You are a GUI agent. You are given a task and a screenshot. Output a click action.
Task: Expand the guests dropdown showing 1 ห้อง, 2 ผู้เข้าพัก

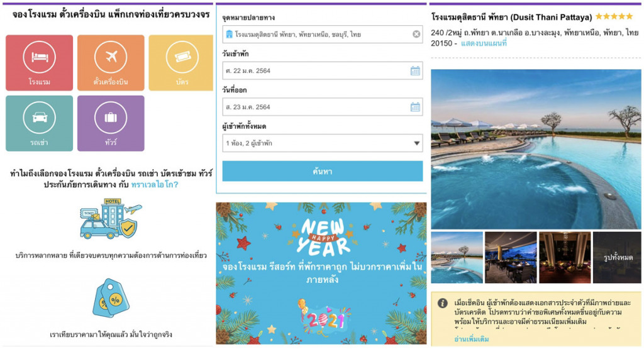tap(323, 143)
